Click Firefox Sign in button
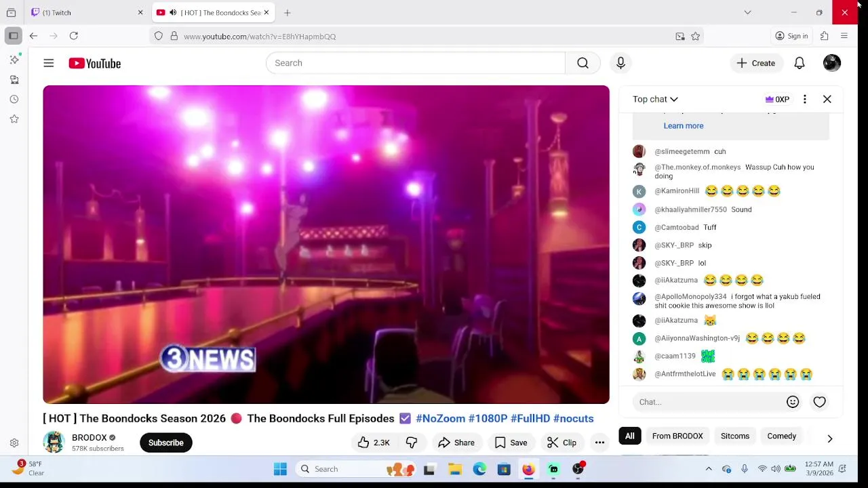The height and width of the screenshot is (488, 868). [791, 36]
